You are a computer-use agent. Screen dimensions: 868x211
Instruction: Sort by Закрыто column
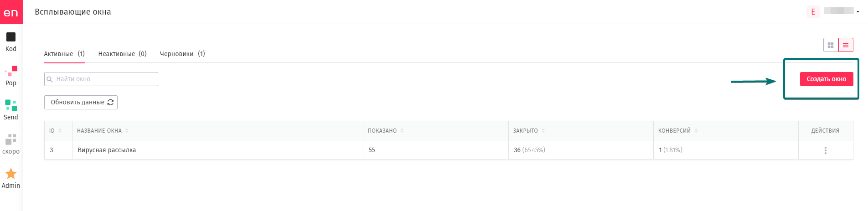tap(543, 131)
